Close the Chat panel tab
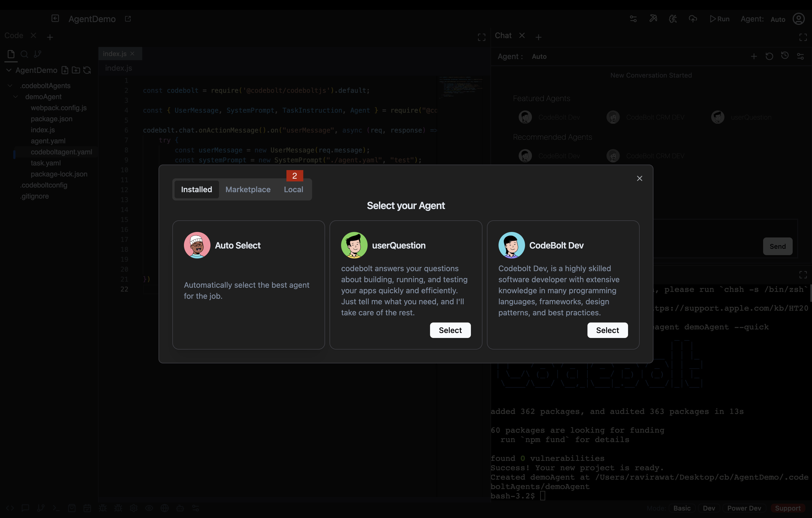Image resolution: width=812 pixels, height=518 pixels. [522, 35]
